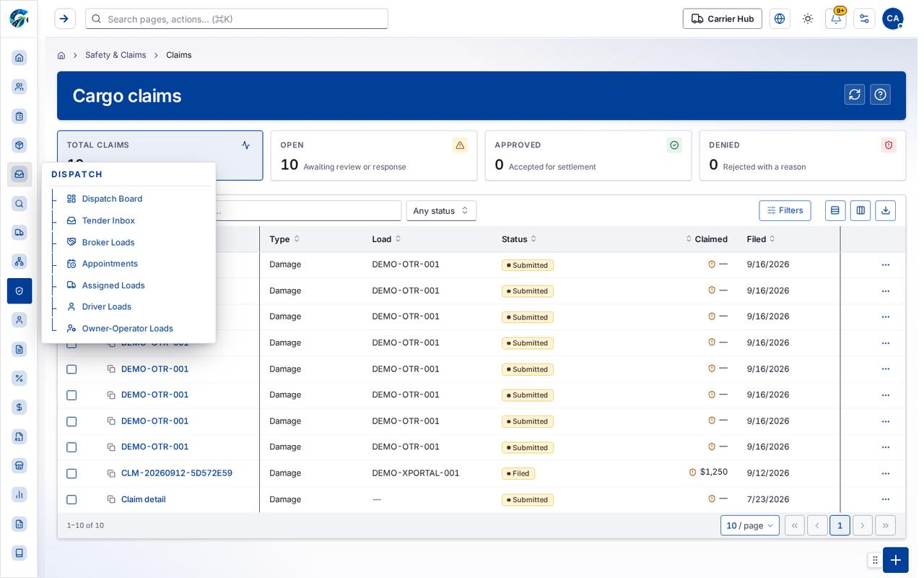Focus the Search pages, actions field
This screenshot has height=578, width=924.
coord(237,19)
